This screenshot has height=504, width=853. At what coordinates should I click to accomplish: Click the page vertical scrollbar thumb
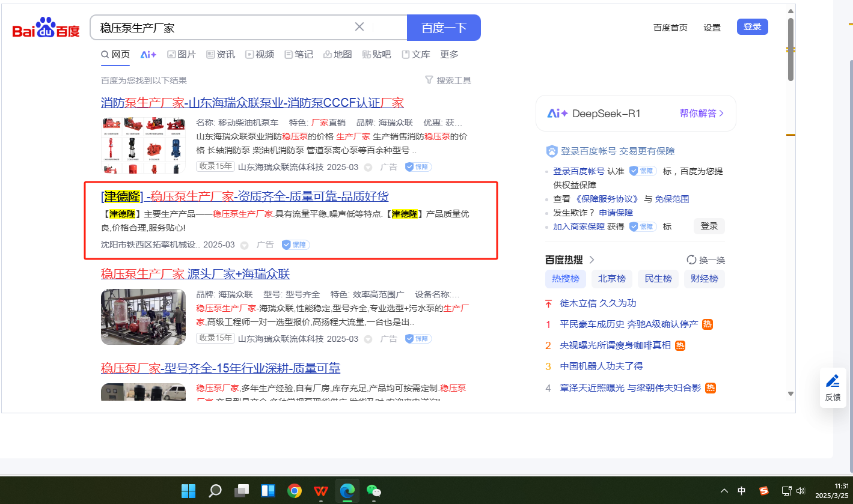[x=790, y=48]
